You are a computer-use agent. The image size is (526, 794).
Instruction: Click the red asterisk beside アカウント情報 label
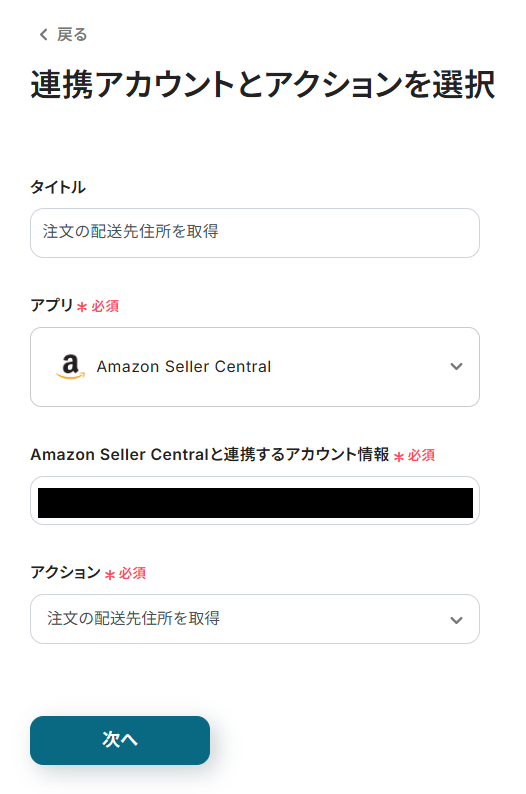point(399,456)
